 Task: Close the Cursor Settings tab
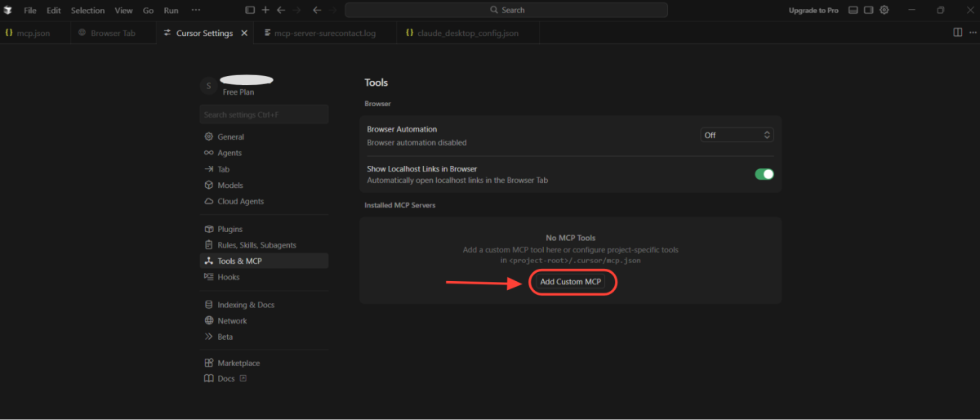tap(244, 34)
